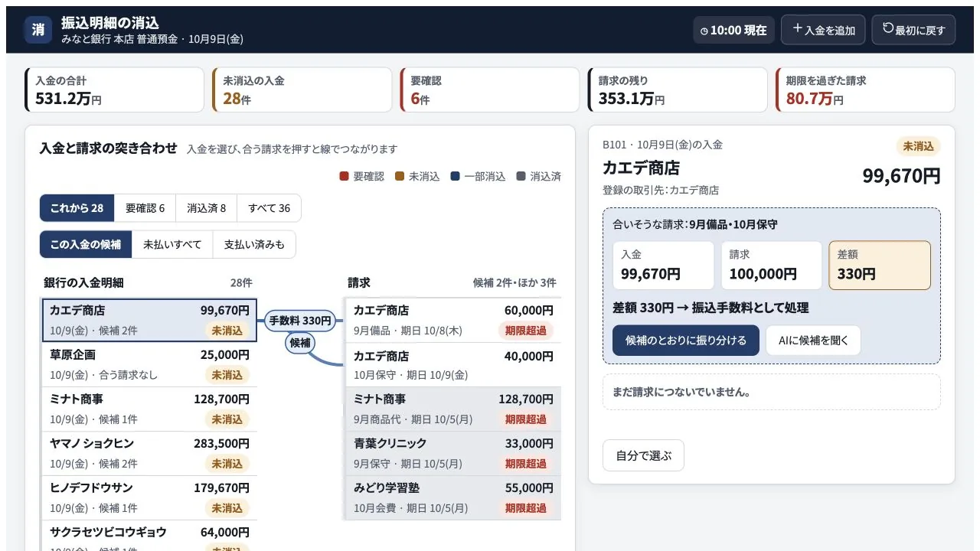980x551 pixels.
Task: Pick the ミナト商事 deposit row with 候補 1件
Action: click(x=149, y=409)
